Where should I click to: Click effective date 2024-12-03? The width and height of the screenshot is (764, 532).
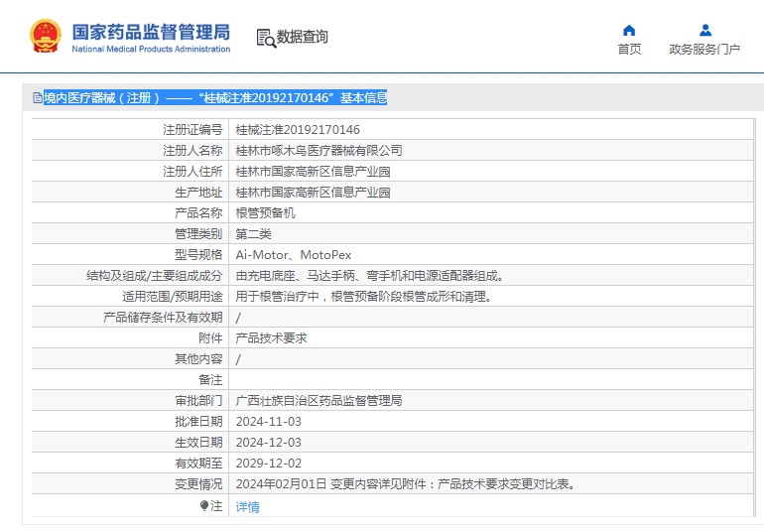click(x=269, y=443)
